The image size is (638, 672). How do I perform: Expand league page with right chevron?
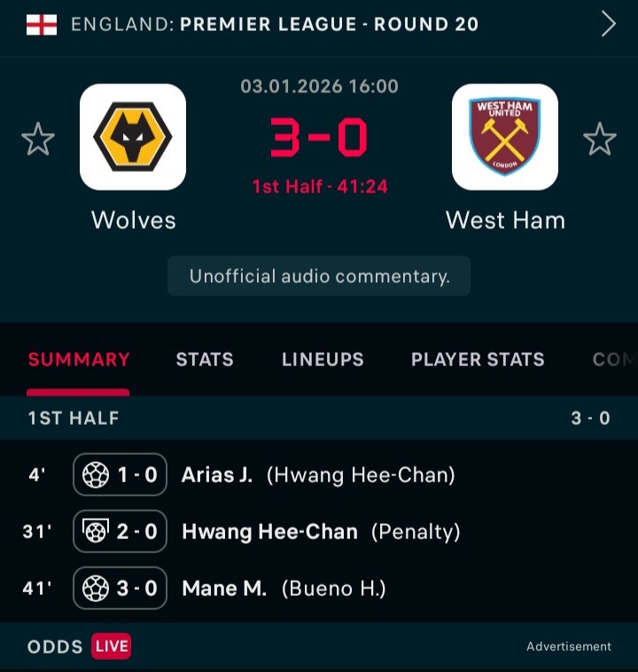point(608,24)
